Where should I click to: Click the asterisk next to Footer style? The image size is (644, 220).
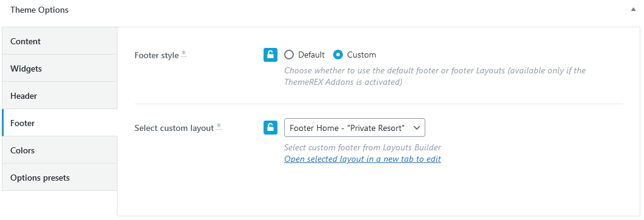(x=184, y=53)
